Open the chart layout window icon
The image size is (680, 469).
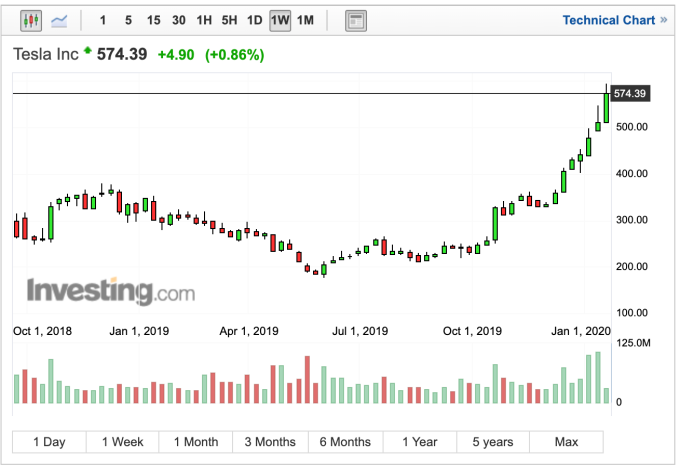[x=356, y=21]
